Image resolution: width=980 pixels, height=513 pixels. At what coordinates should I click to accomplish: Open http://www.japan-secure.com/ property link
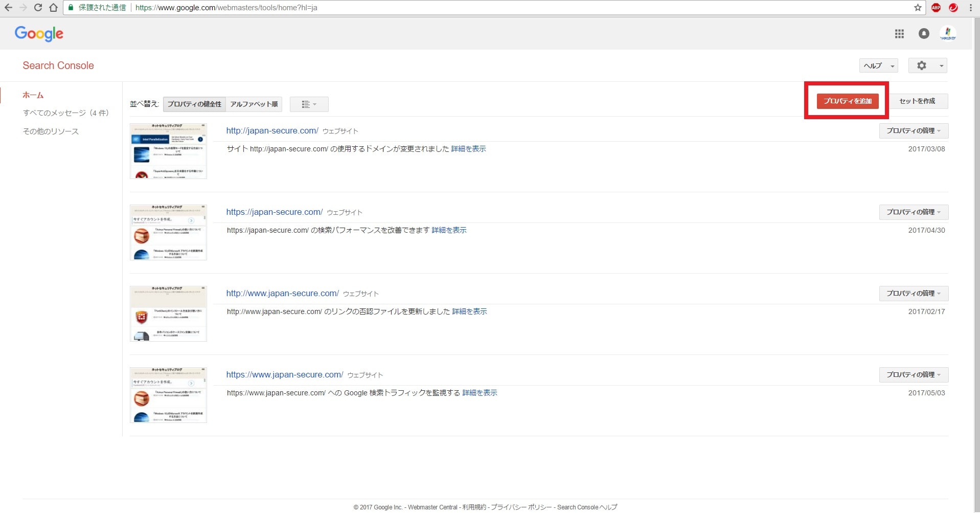(x=282, y=294)
